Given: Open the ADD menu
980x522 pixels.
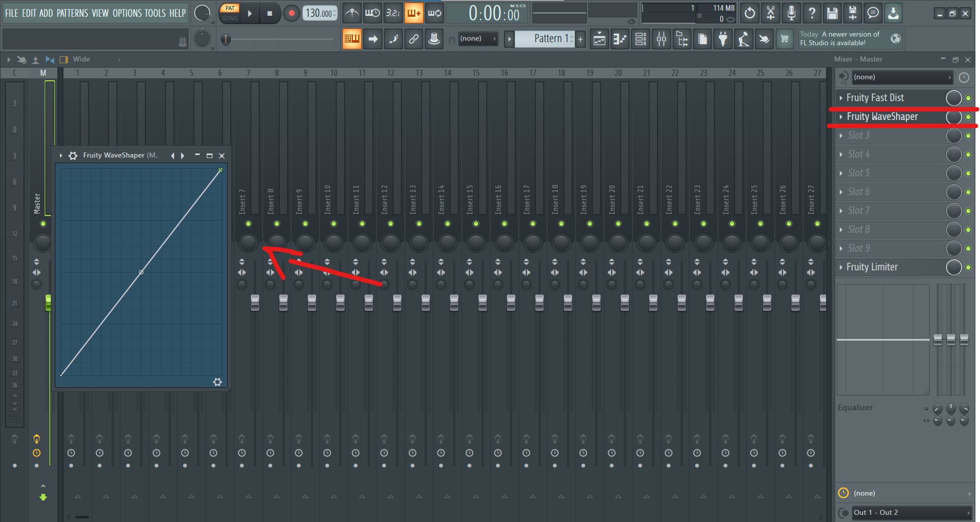Looking at the screenshot, I should pyautogui.click(x=46, y=13).
